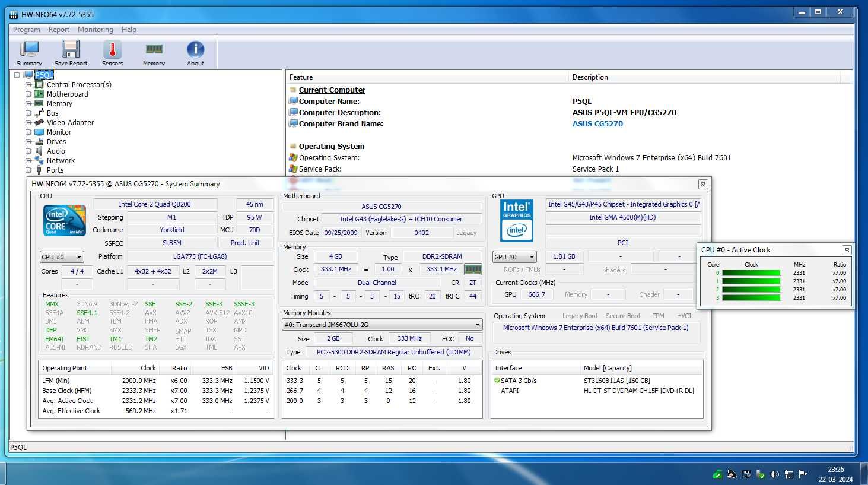Open the Transcend JM667QLU-2G module dropdown

tap(382, 325)
